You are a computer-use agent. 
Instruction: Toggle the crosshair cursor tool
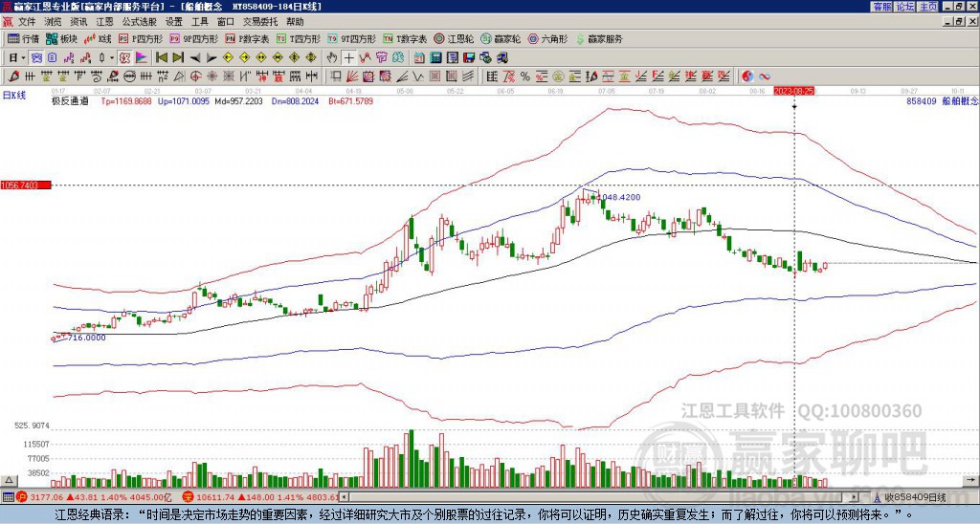348,58
